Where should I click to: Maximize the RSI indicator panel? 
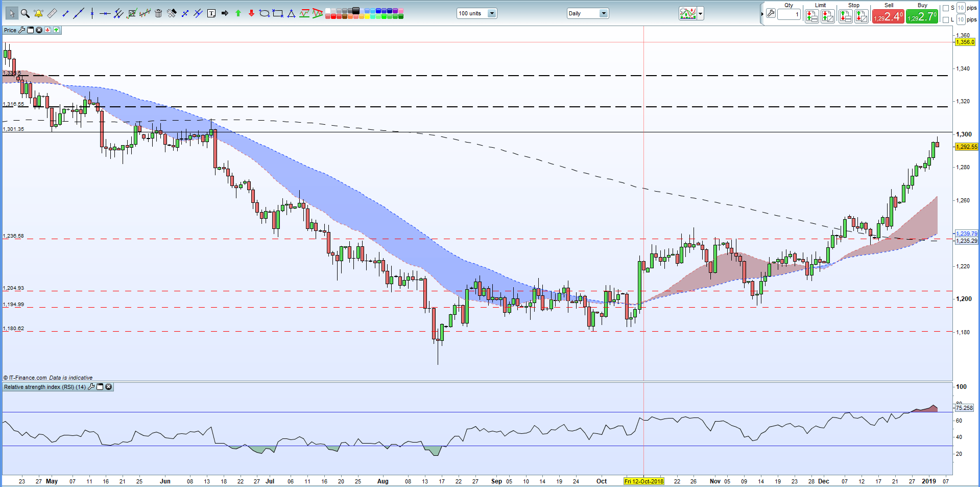100,387
